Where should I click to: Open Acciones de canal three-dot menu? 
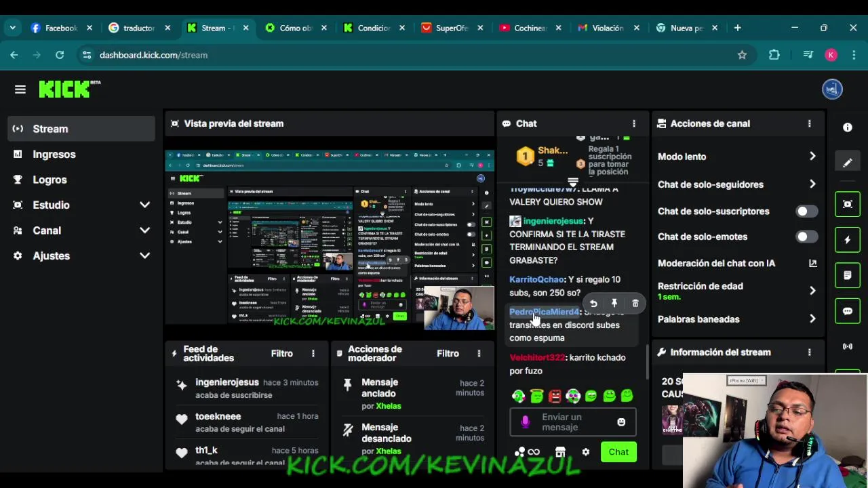pyautogui.click(x=809, y=123)
